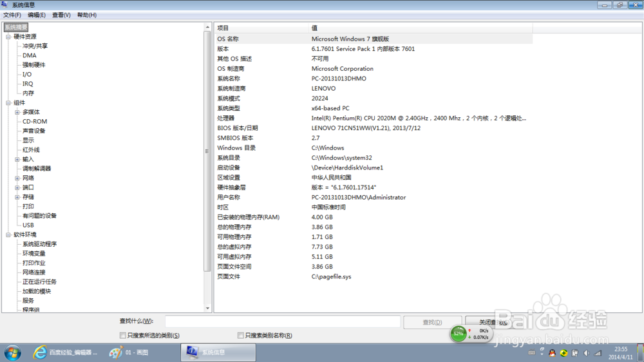
Task: Open the 编辑(E) menu
Action: [x=37, y=15]
